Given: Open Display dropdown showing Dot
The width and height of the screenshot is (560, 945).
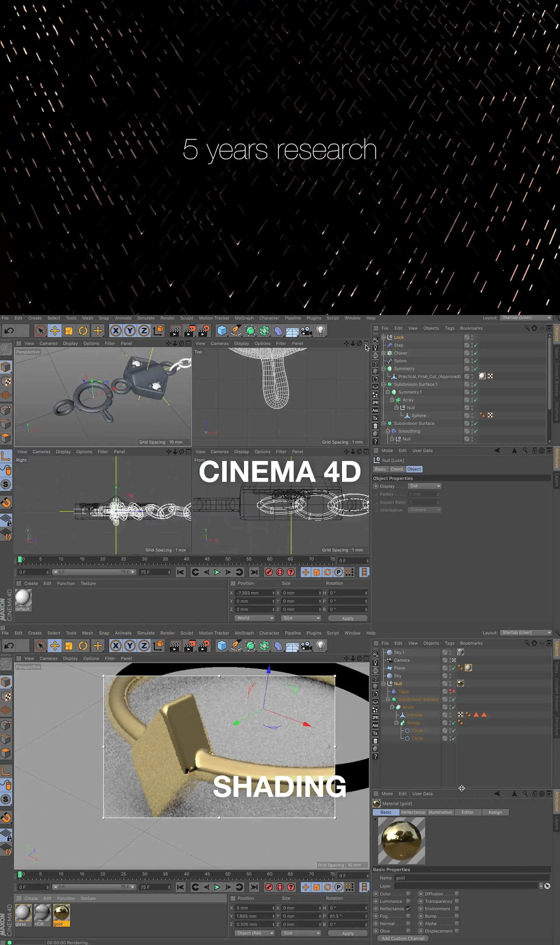Looking at the screenshot, I should pos(425,486).
